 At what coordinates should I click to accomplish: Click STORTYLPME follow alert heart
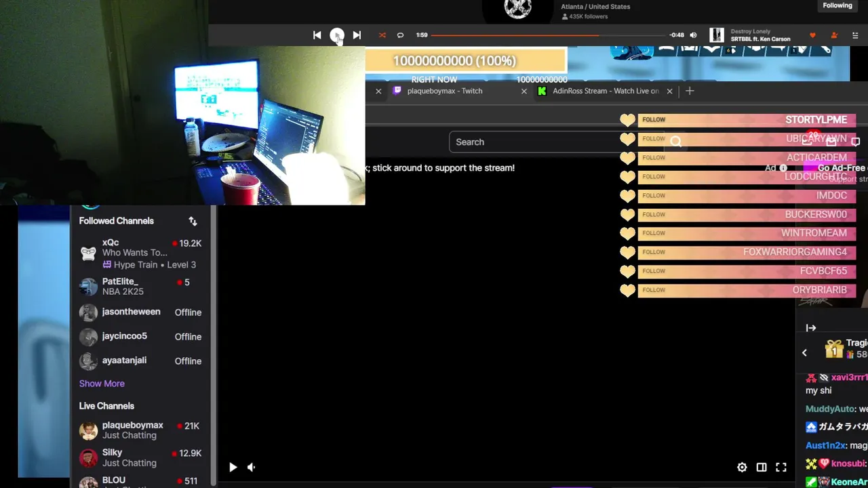point(627,120)
